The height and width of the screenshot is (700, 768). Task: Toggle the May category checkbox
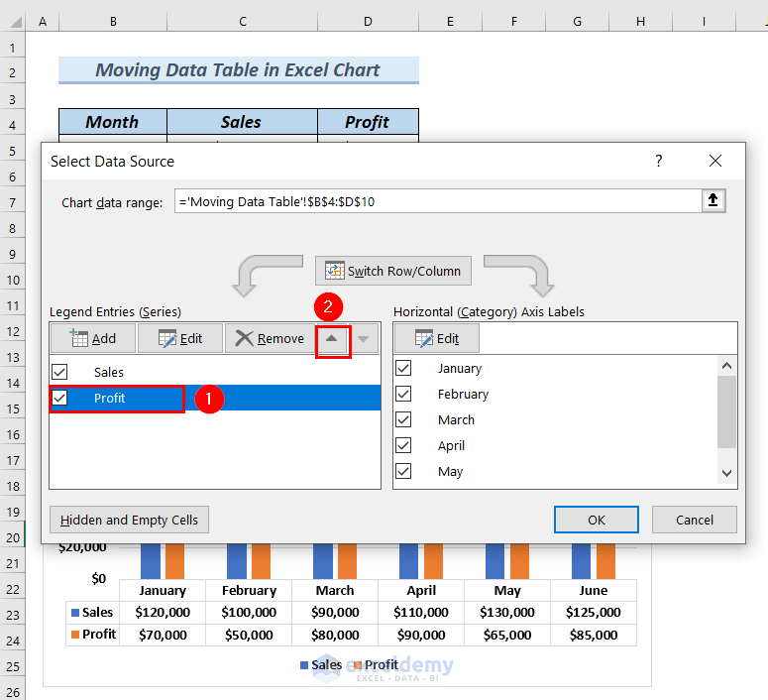pyautogui.click(x=403, y=471)
